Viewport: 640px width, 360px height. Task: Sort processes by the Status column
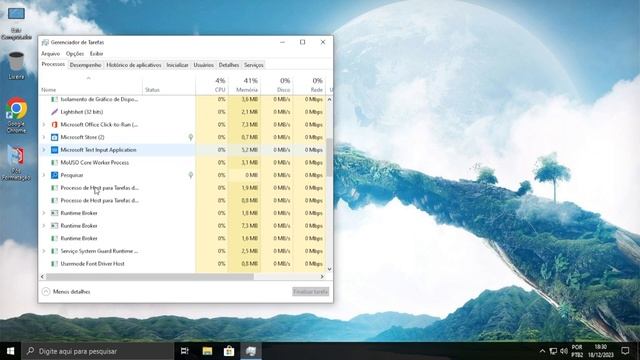click(169, 84)
